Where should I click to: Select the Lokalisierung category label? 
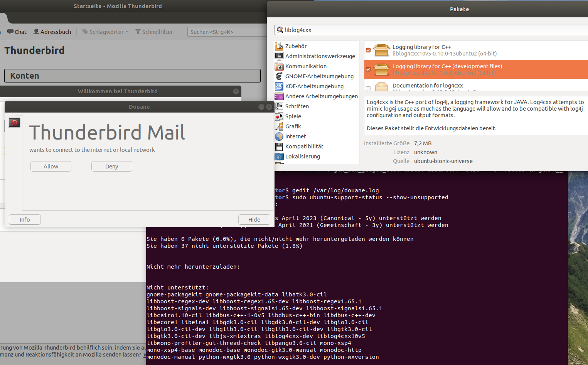coord(303,156)
